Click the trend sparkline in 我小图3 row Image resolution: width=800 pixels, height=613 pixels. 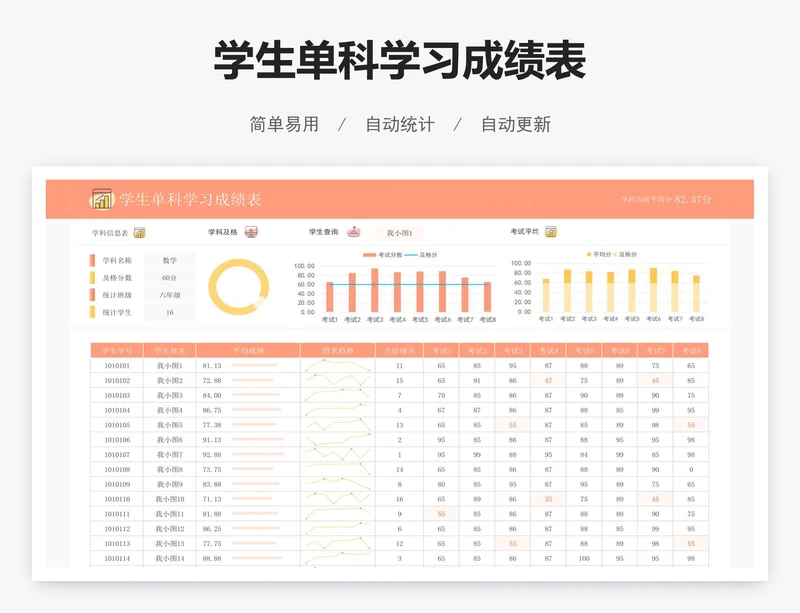click(x=338, y=395)
